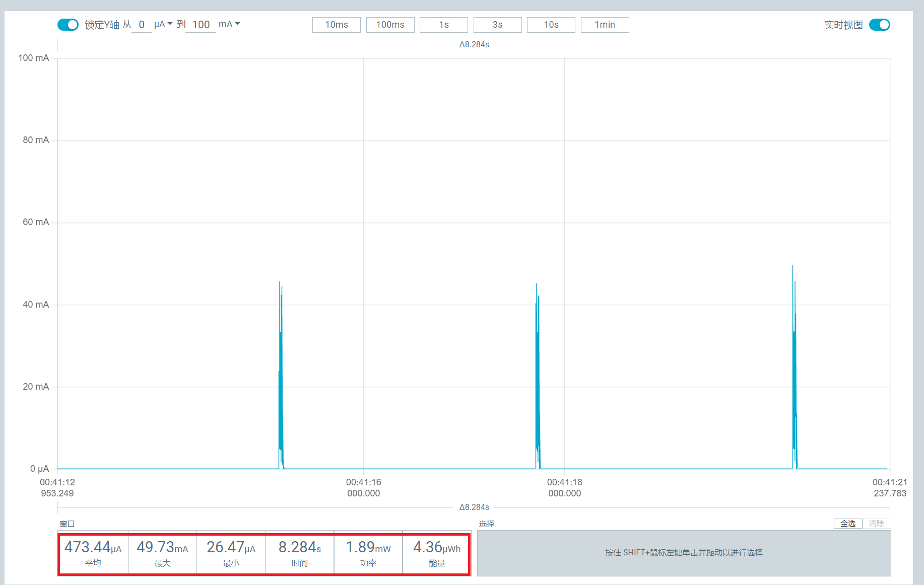Click the minimum current value 26.47µA

[x=231, y=547]
